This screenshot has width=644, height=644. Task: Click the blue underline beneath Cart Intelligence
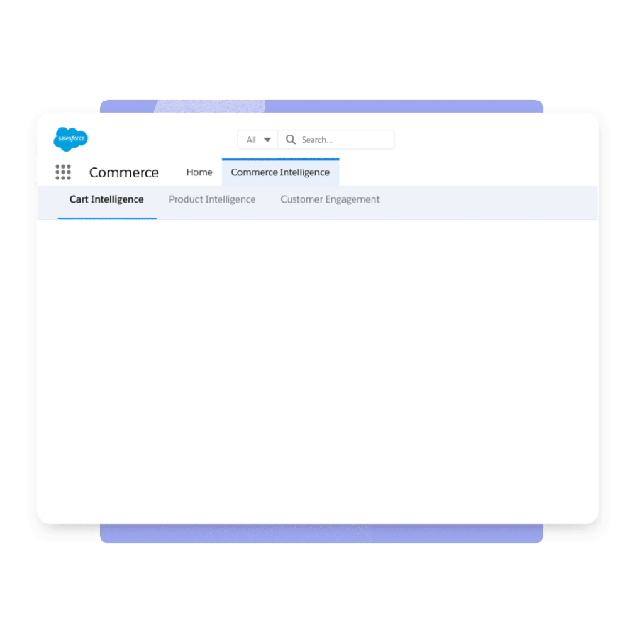pos(107,218)
